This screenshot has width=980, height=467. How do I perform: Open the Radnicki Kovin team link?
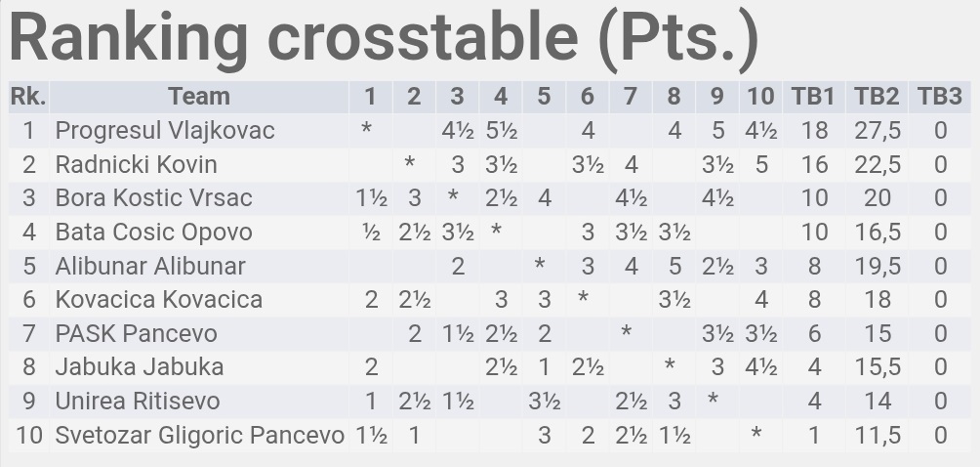pos(136,164)
